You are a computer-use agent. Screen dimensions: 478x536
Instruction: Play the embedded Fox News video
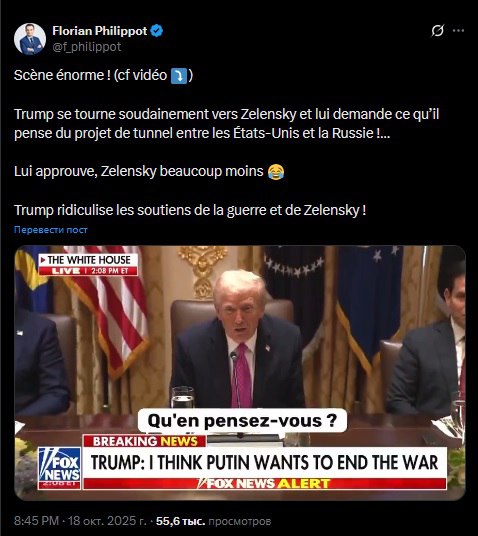point(240,373)
